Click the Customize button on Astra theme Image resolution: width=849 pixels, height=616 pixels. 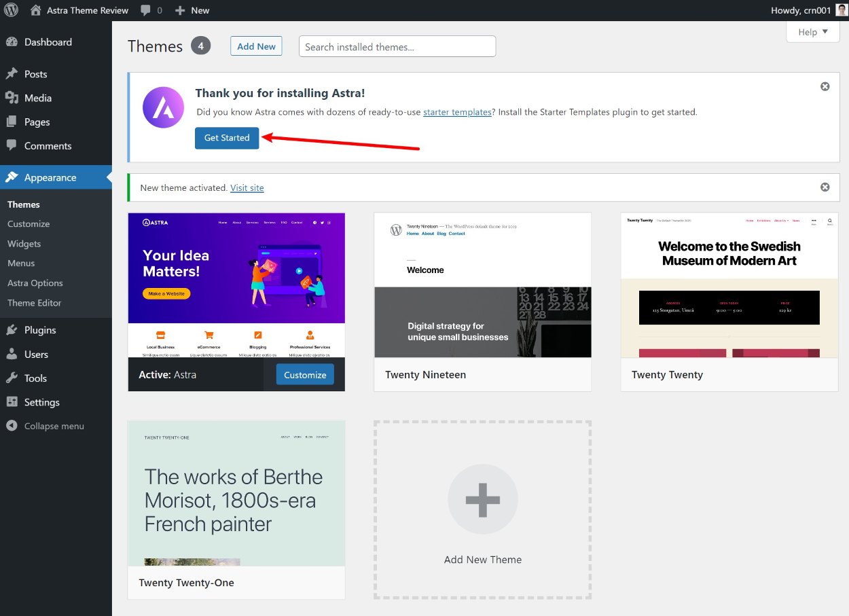point(305,375)
